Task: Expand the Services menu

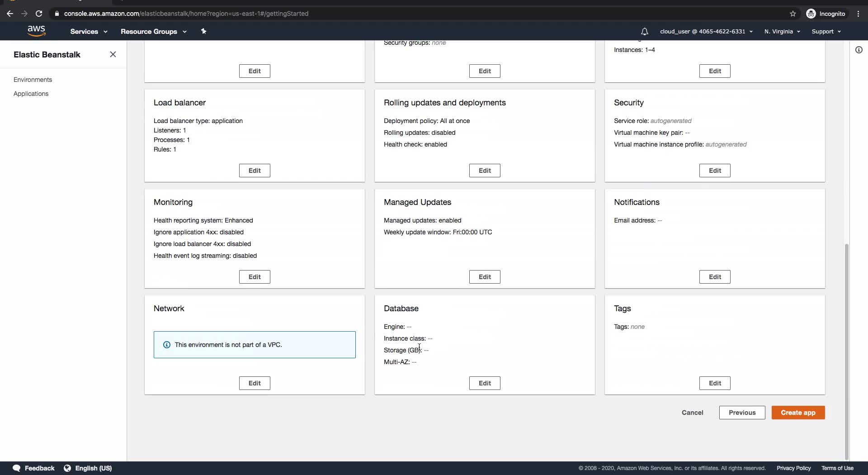Action: pyautogui.click(x=89, y=31)
